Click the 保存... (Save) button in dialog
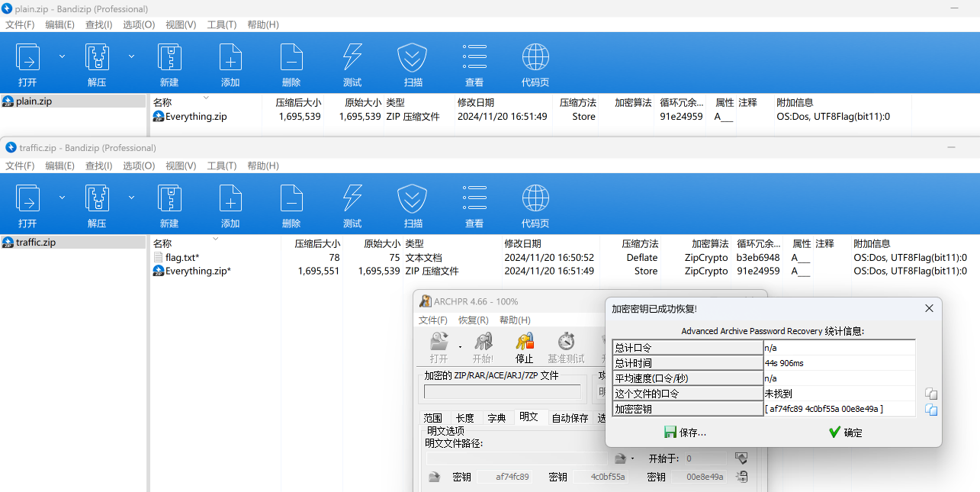Screen dimensions: 980x492 [685, 433]
